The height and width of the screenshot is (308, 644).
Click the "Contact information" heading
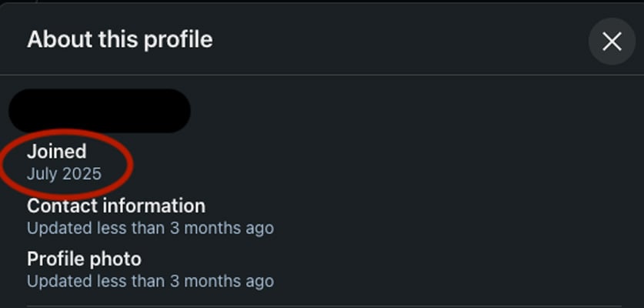(115, 206)
